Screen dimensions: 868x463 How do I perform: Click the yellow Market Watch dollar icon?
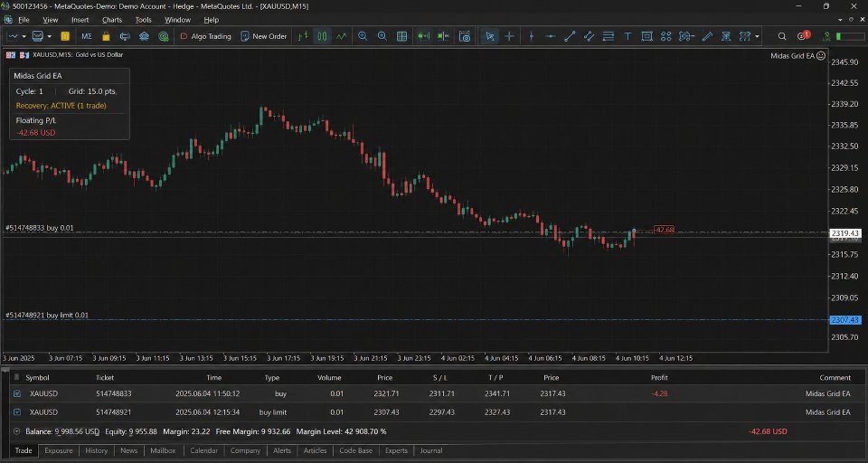point(65,36)
